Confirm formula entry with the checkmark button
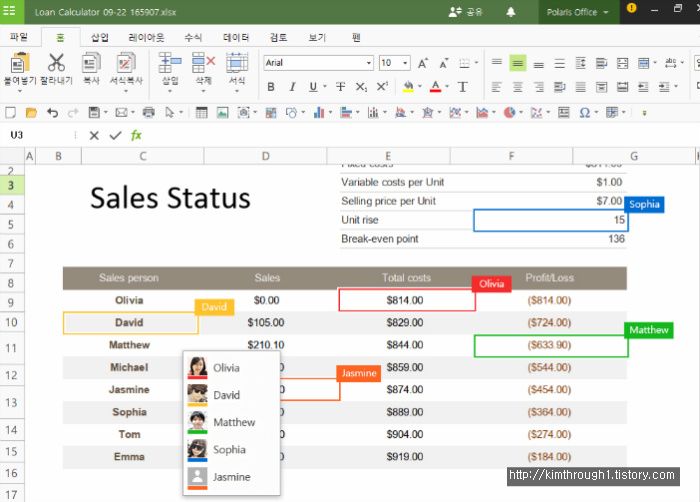This screenshot has width=700, height=502. pos(115,135)
